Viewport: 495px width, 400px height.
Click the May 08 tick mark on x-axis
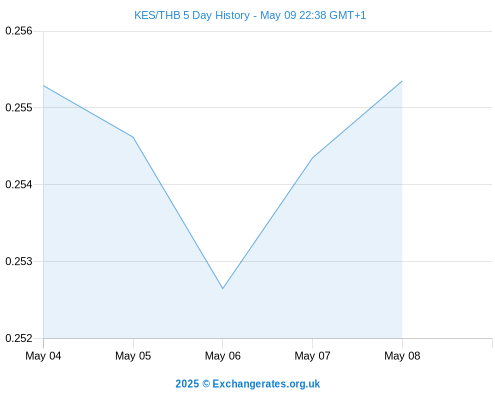tap(402, 343)
